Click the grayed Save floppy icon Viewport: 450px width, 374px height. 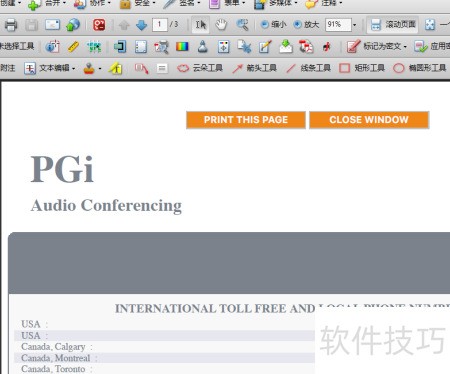[31, 25]
